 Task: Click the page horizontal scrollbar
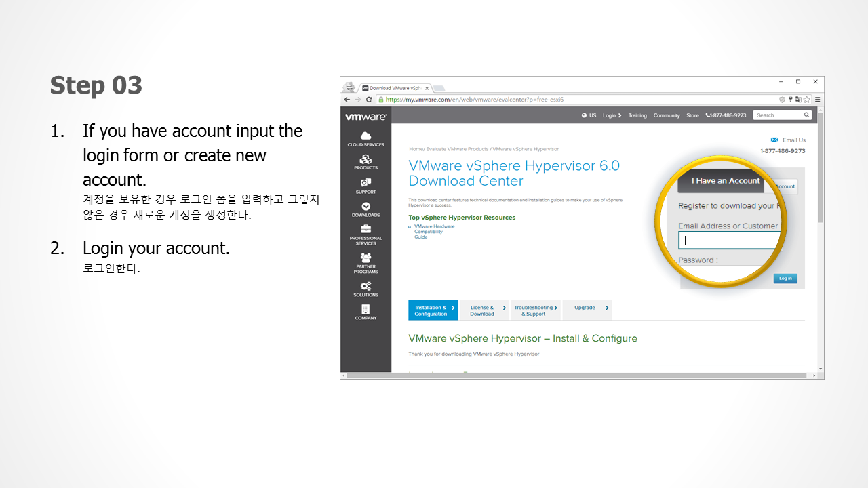coord(576,375)
